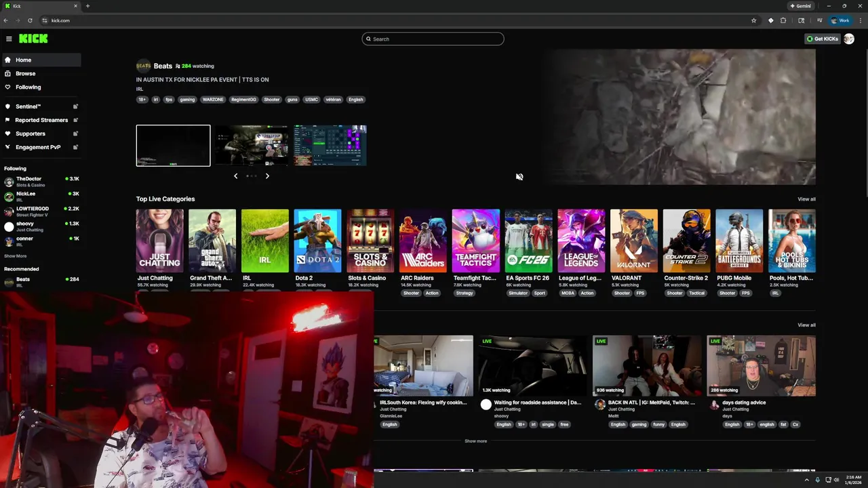868x488 pixels.
Task: Open LOWTIERGOD channel in Following list
Action: coord(41,211)
